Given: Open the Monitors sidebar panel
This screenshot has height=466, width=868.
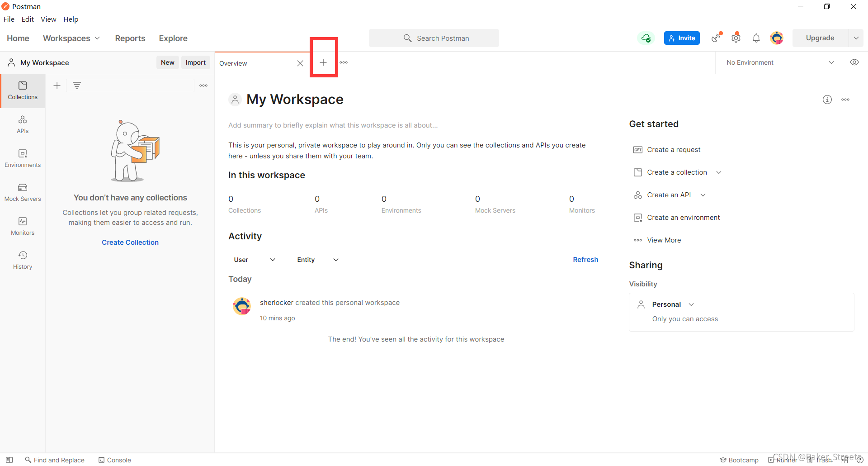Looking at the screenshot, I should (23, 227).
